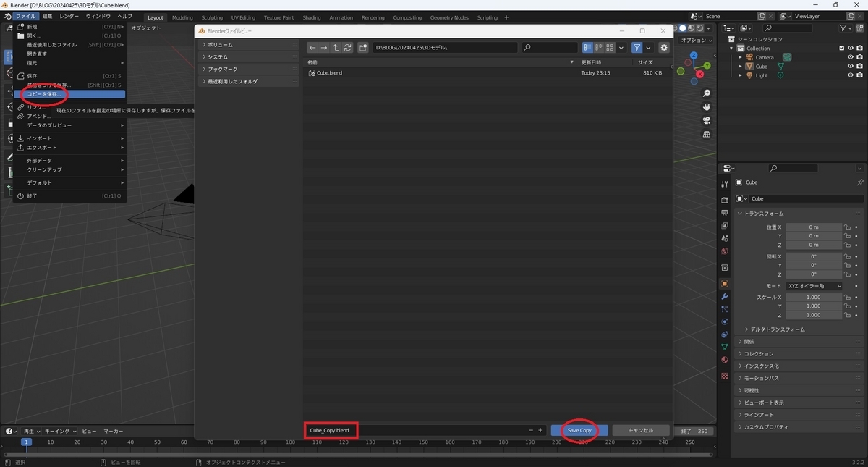Toggle camera view in viewport
This screenshot has width=868, height=467.
[x=707, y=121]
